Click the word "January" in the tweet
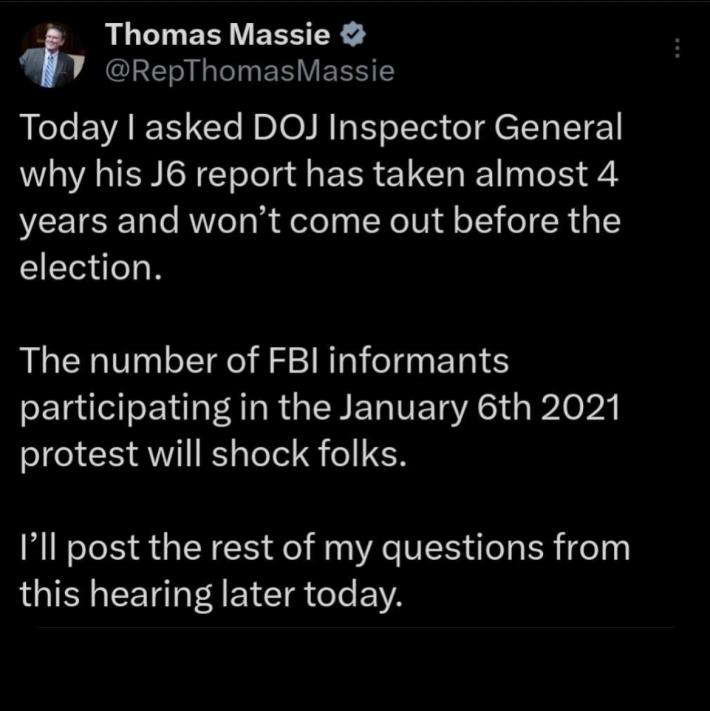Image resolution: width=710 pixels, height=711 pixels. 403,408
